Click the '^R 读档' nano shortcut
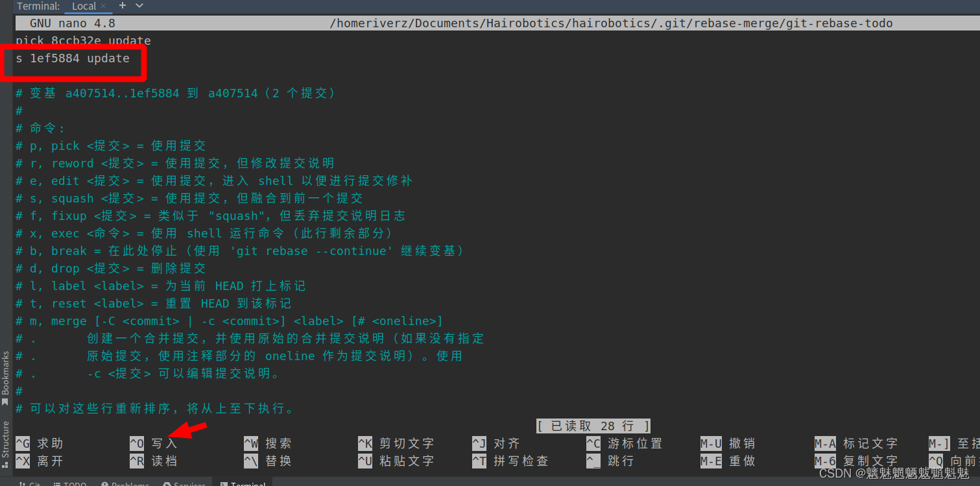The height and width of the screenshot is (486, 980). 154,461
